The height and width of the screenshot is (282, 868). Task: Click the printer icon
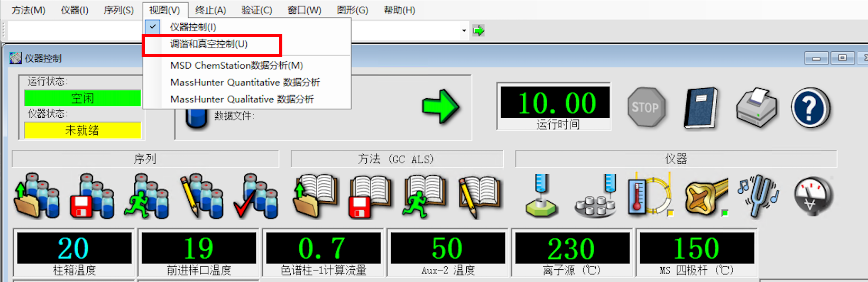756,108
